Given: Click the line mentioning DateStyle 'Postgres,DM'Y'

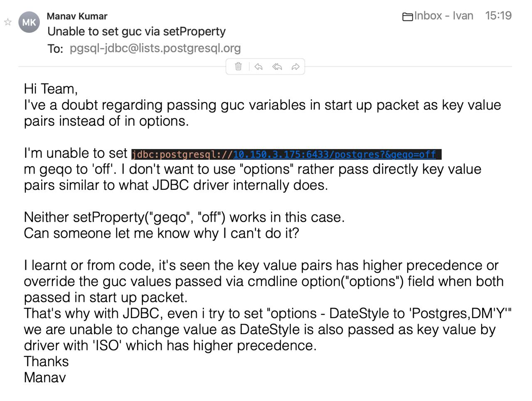Looking at the screenshot, I should (x=268, y=313).
